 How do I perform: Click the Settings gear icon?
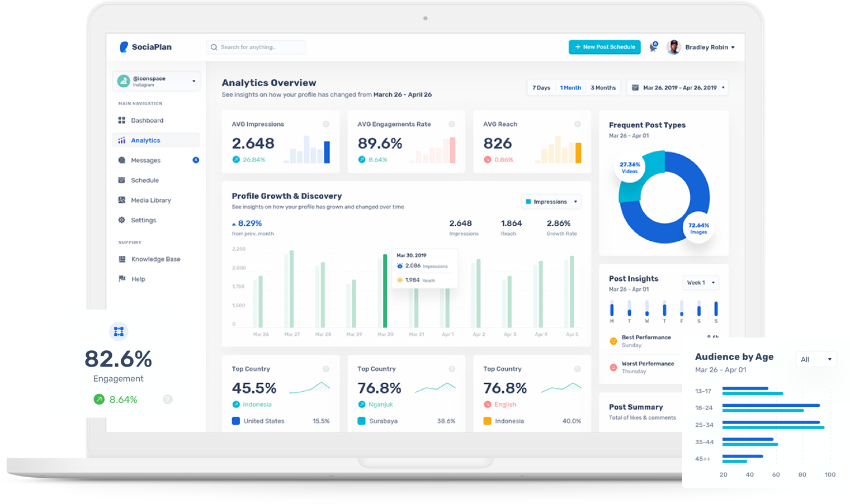(x=121, y=220)
